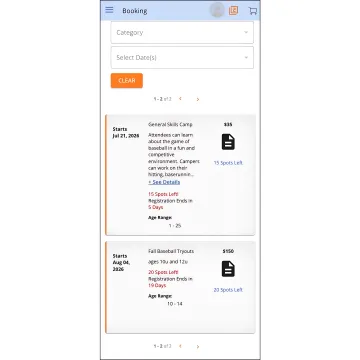Viewport: 360px width, 360px height.
Task: Select the General Skills Camp title
Action: click(170, 124)
